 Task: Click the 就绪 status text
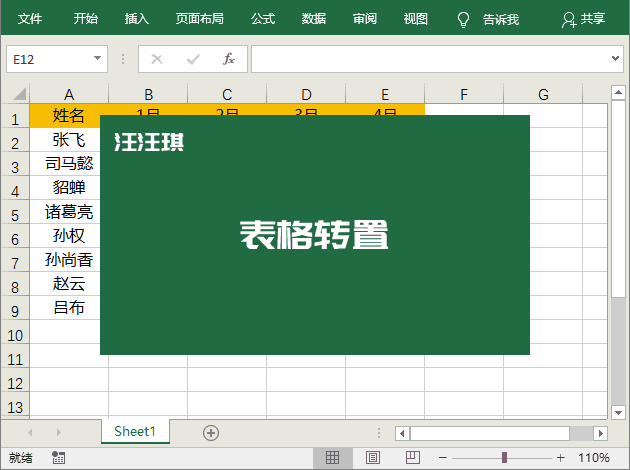pyautogui.click(x=20, y=458)
